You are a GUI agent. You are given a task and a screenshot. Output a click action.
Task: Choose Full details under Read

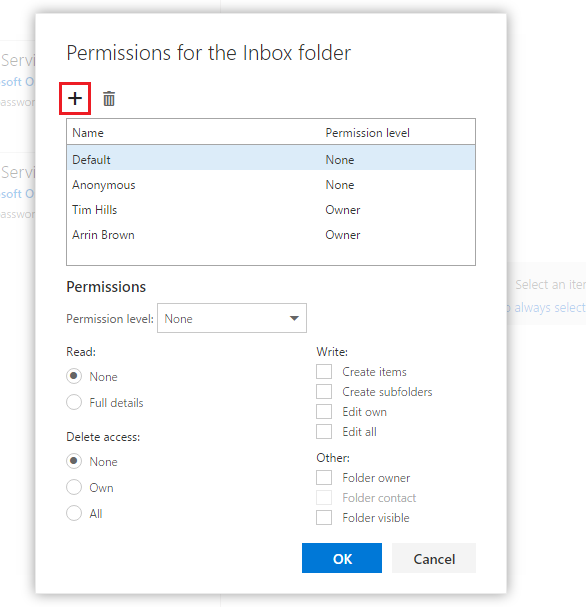pos(74,402)
